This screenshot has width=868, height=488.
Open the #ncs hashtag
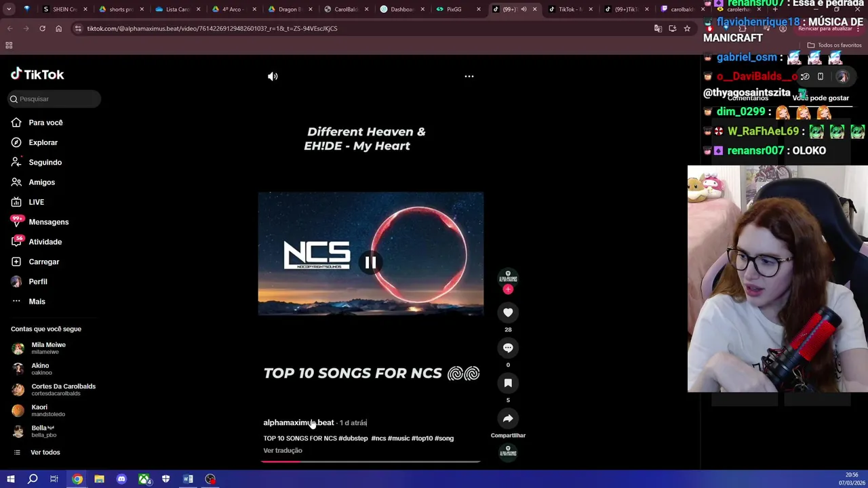[x=378, y=439]
